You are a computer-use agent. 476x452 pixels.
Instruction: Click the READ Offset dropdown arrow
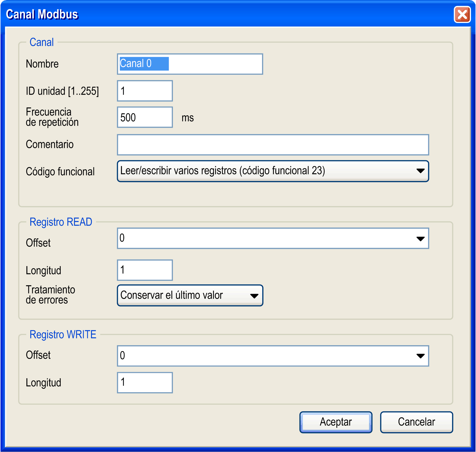(x=421, y=238)
